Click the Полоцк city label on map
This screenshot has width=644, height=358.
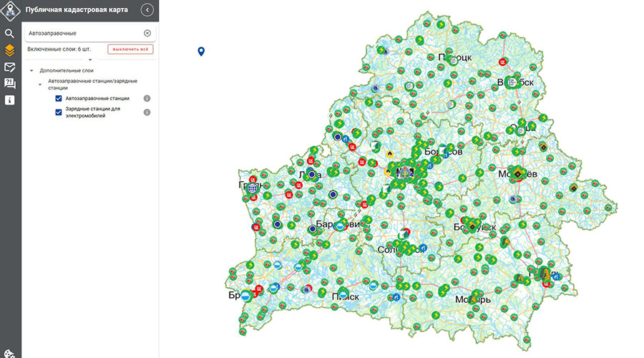pyautogui.click(x=455, y=57)
